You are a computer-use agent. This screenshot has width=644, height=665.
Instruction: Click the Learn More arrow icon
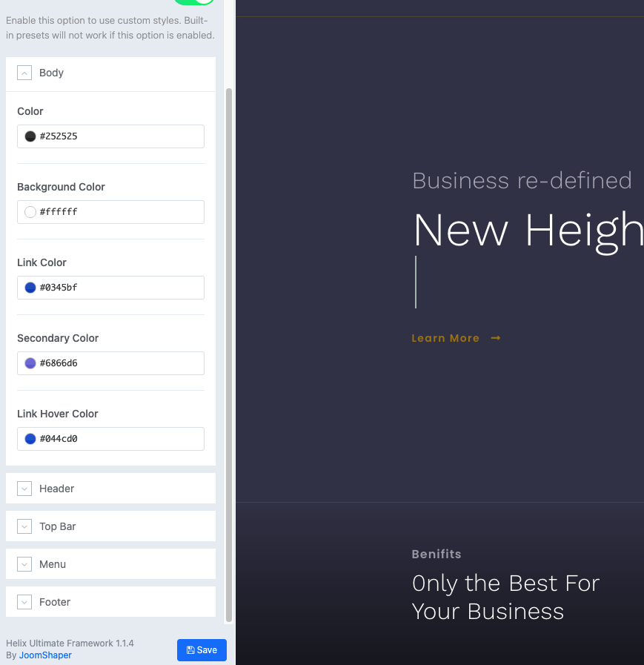tap(496, 338)
